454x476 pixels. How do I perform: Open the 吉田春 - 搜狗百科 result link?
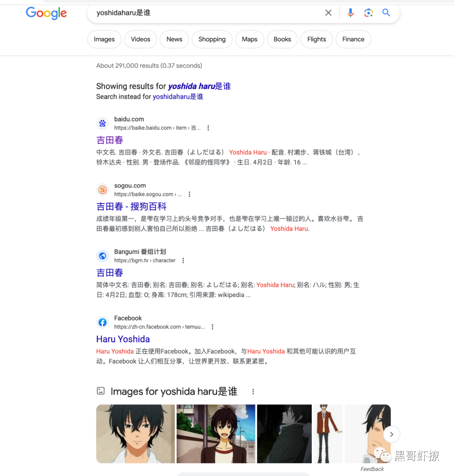[x=131, y=206]
